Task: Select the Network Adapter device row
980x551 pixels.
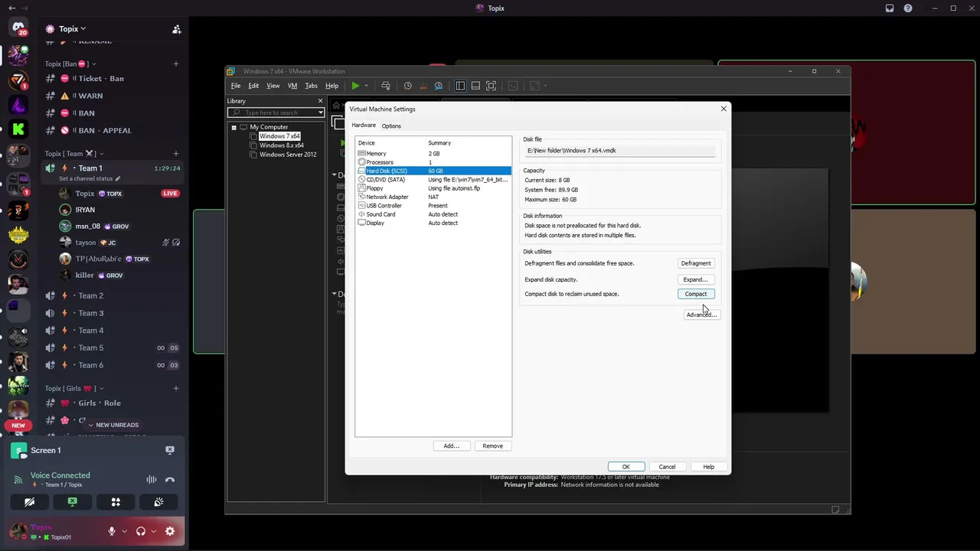Action: point(433,197)
